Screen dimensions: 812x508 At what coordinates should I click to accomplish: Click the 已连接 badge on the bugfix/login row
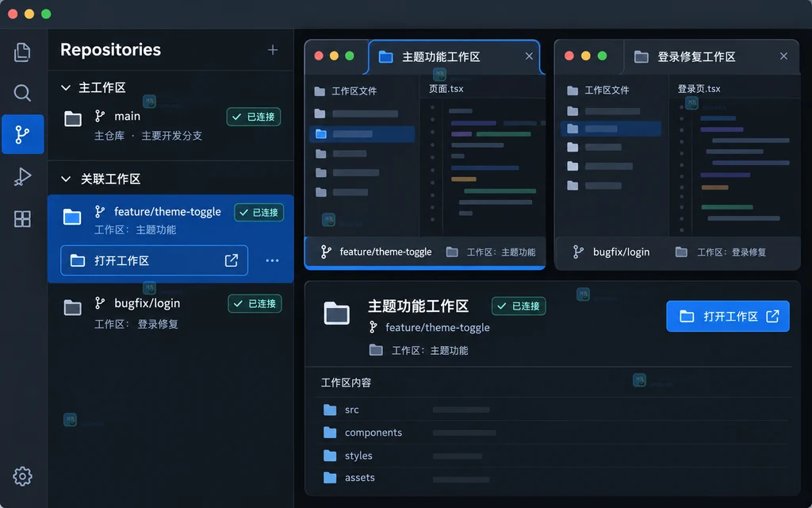255,304
